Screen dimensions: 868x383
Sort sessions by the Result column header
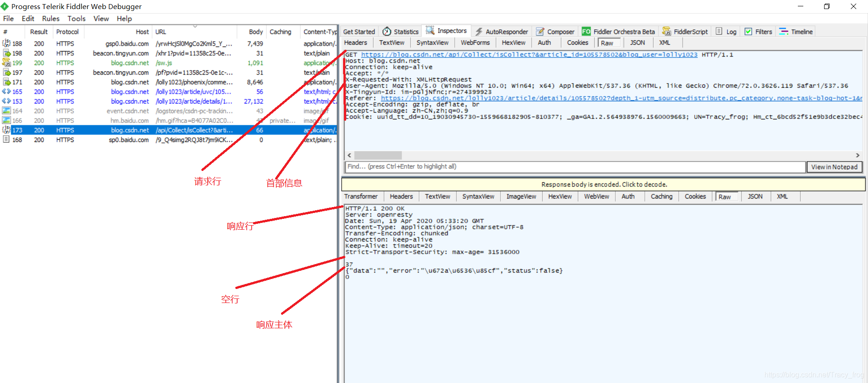click(39, 32)
